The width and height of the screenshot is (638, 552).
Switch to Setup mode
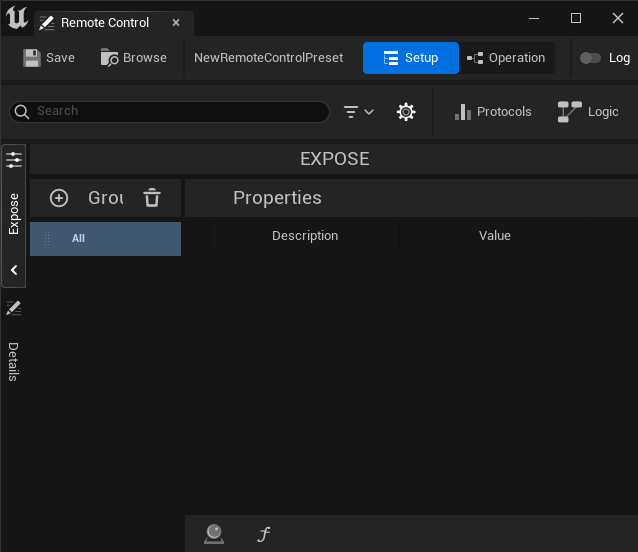pos(411,58)
